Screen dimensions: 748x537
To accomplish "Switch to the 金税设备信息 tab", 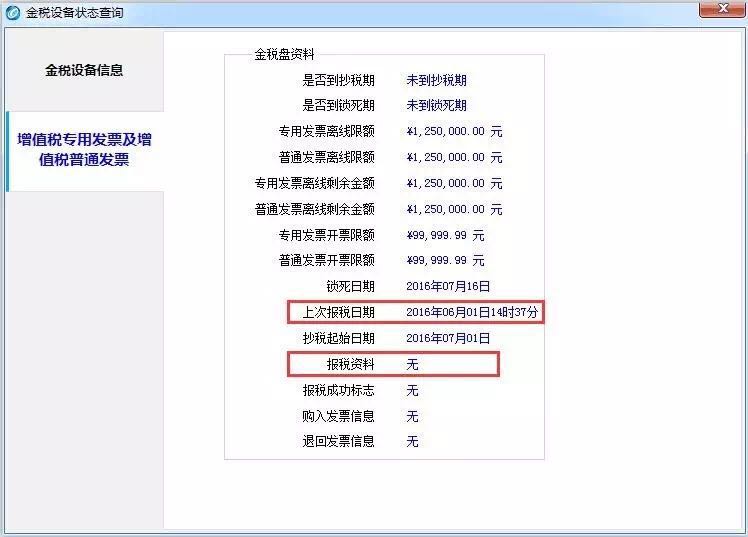I will click(x=84, y=70).
